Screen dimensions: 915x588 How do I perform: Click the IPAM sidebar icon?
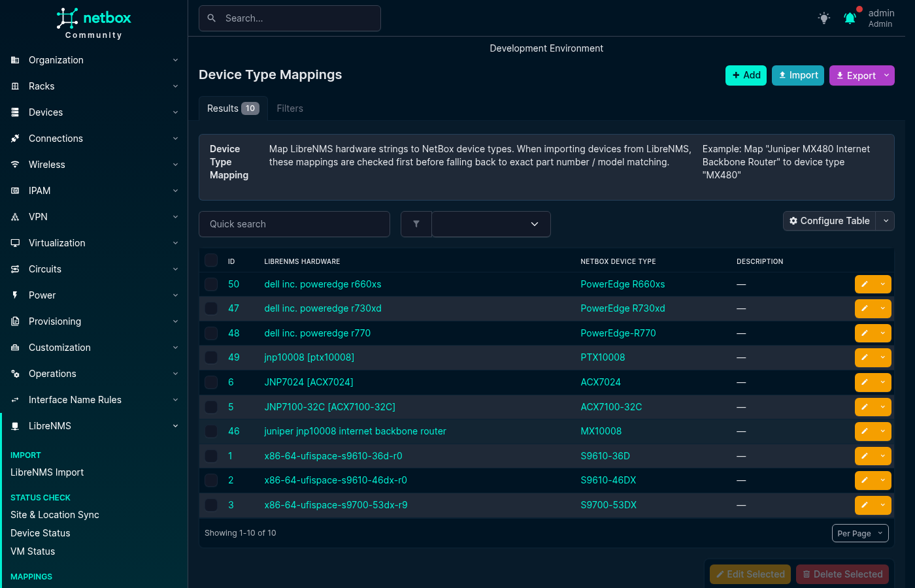point(15,191)
